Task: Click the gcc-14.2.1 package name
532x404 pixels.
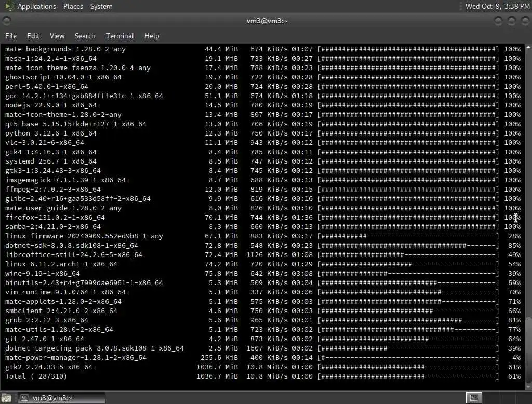Action: (84, 96)
